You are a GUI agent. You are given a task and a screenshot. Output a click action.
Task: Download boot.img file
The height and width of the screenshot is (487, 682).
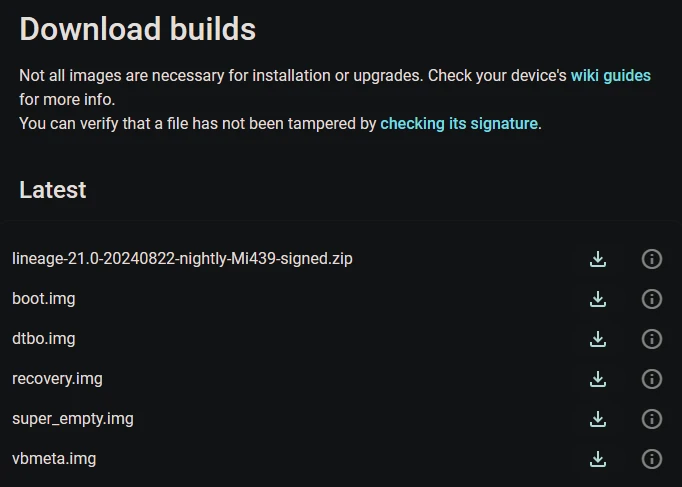click(598, 299)
